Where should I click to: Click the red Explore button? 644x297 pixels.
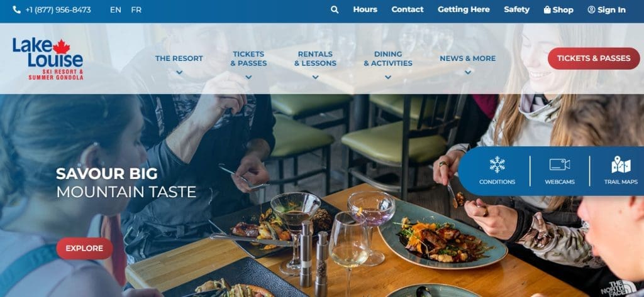click(x=85, y=249)
